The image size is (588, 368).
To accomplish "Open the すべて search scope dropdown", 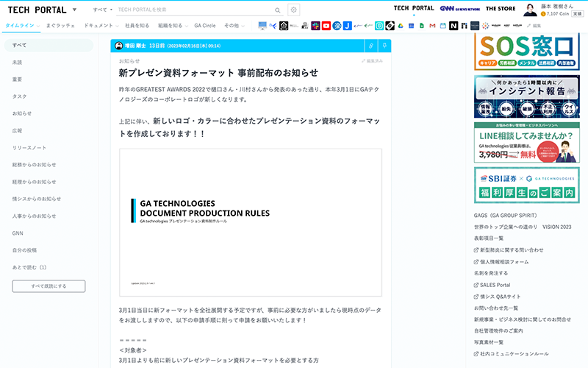I will pos(103,10).
